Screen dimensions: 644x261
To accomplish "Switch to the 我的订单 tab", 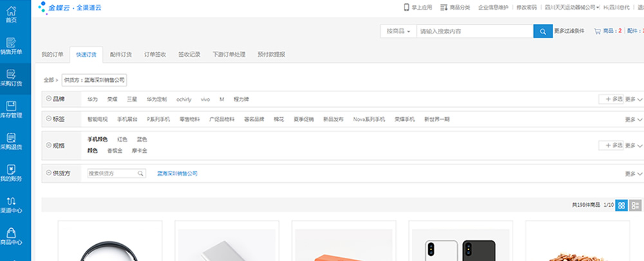I will pos(53,55).
